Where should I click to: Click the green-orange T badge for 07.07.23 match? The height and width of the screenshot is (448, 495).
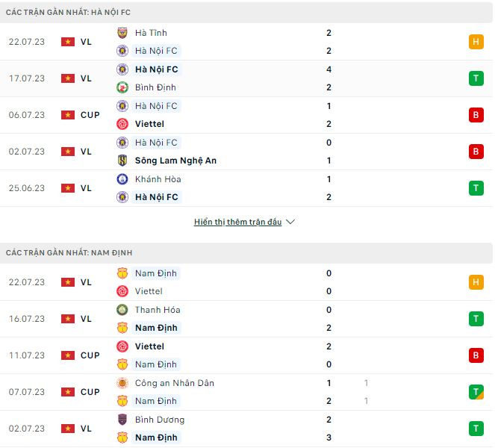(476, 392)
